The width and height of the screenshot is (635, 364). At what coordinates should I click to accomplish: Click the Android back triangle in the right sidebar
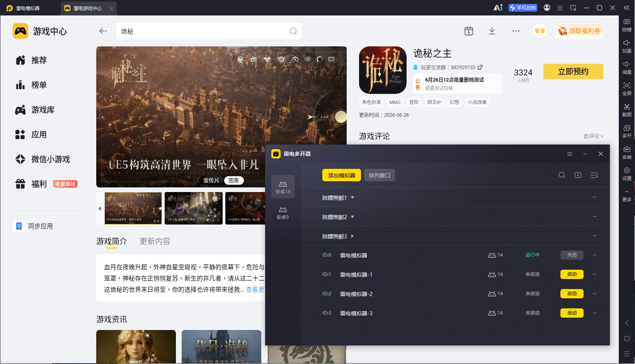tap(627, 323)
